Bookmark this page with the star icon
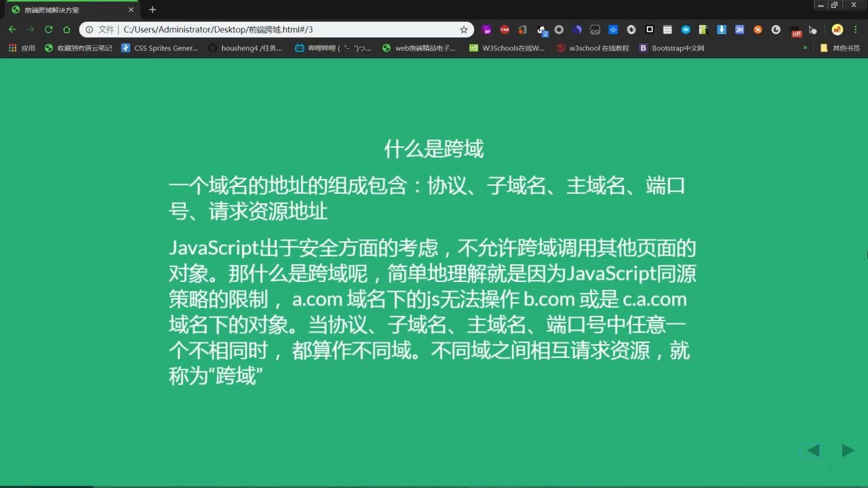Viewport: 868px width, 488px height. [x=464, y=30]
